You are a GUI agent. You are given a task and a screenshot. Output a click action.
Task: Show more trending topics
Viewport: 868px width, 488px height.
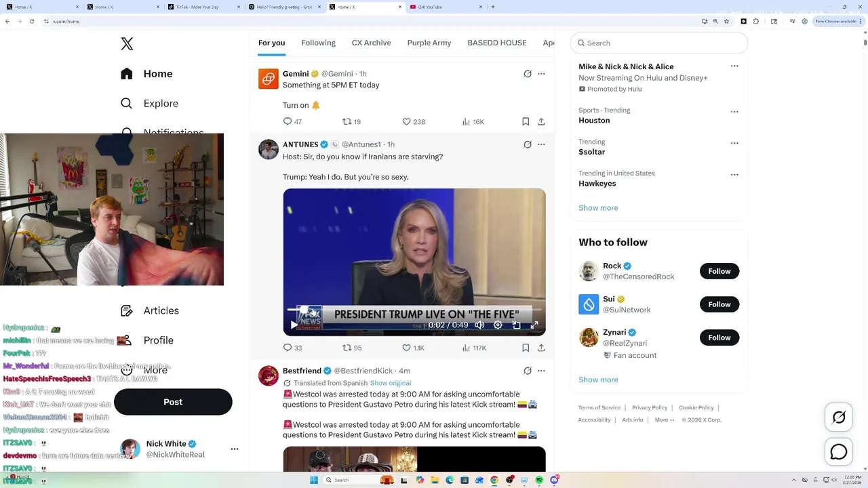coord(598,208)
